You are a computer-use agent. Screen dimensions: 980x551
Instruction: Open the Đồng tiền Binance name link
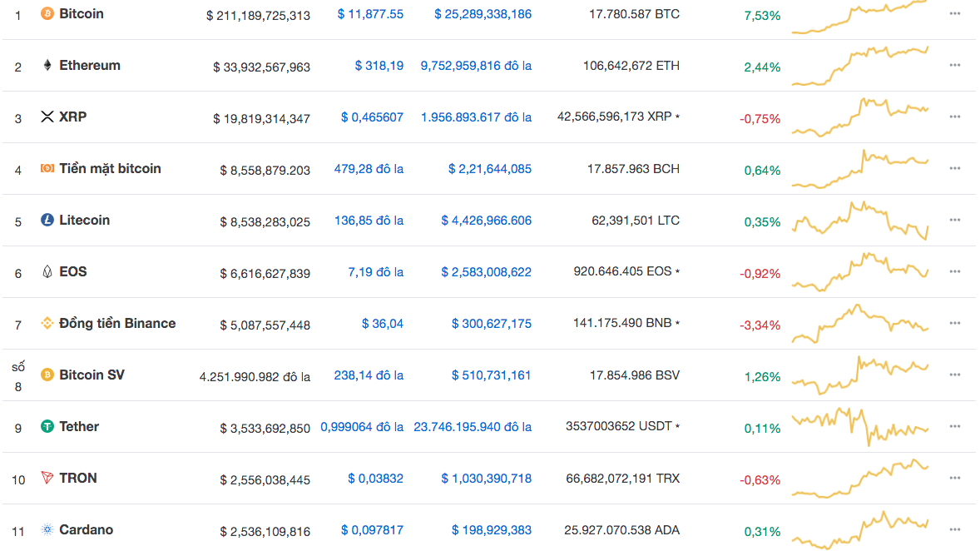[x=117, y=324]
